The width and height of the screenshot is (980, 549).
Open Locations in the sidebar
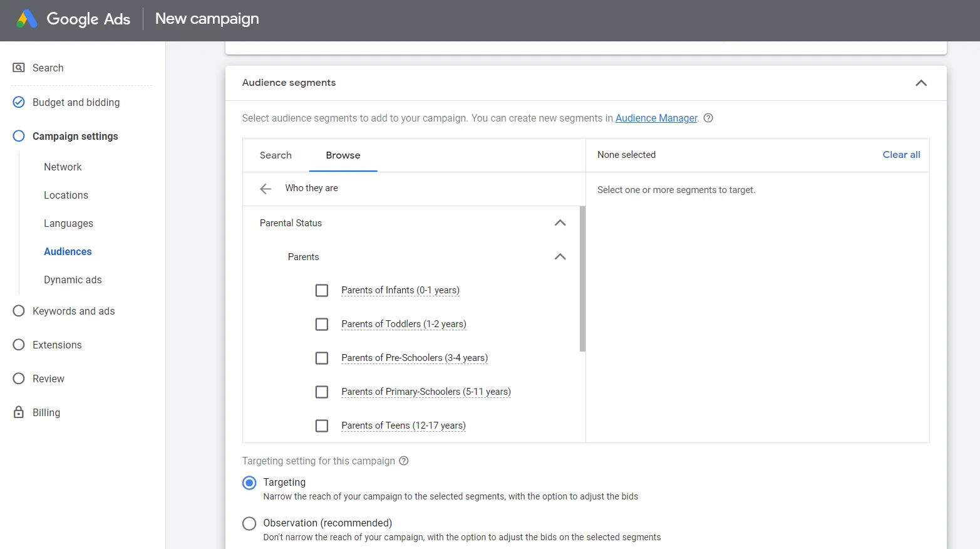(66, 195)
